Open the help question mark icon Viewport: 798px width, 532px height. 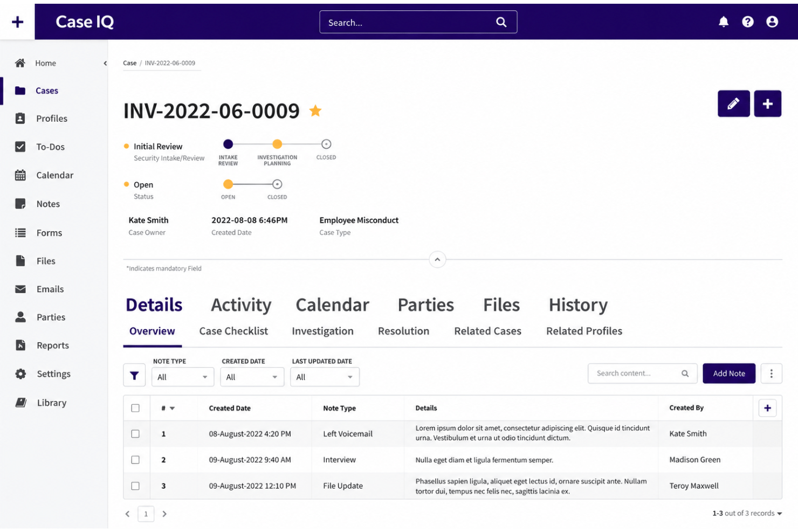point(748,22)
